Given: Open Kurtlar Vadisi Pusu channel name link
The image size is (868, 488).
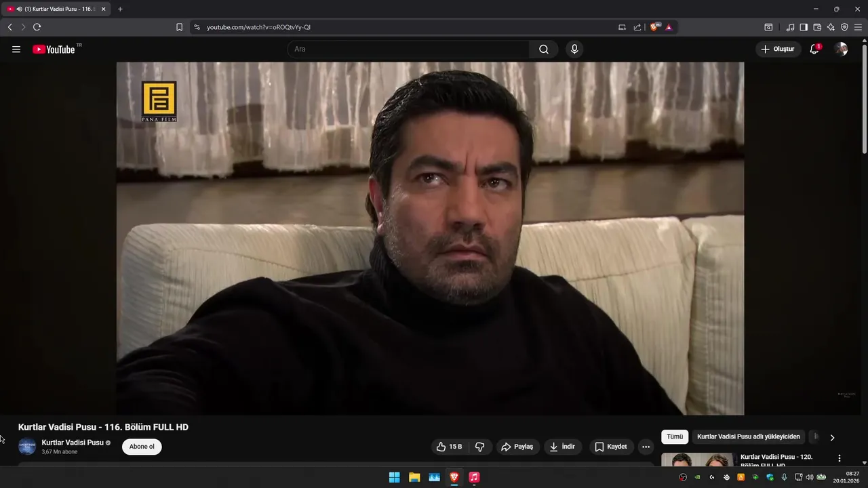Looking at the screenshot, I should [73, 443].
